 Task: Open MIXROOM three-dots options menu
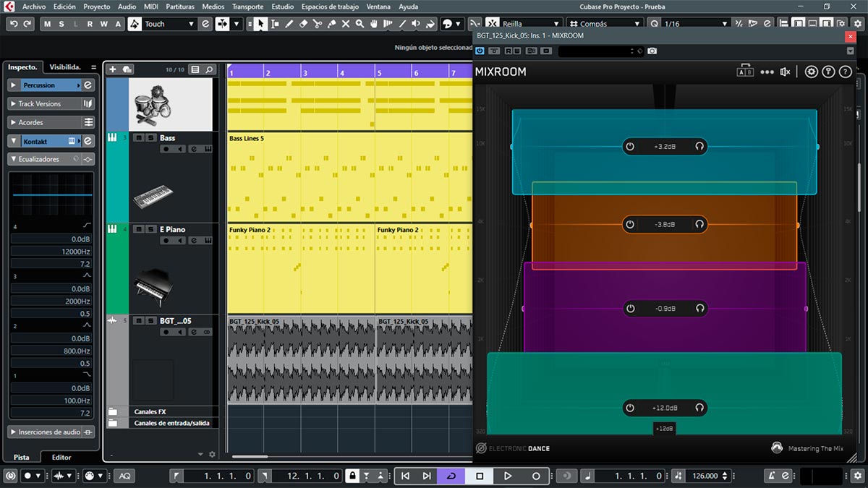(x=767, y=72)
